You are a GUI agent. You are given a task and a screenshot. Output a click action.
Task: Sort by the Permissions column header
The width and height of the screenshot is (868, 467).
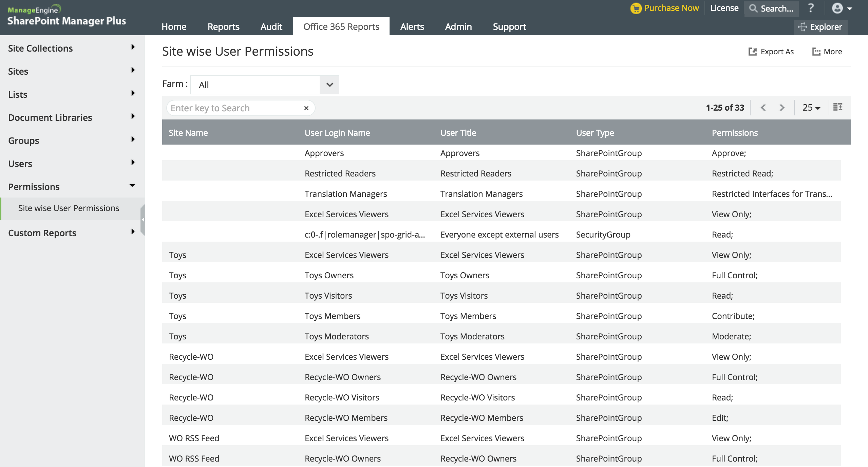tap(734, 132)
